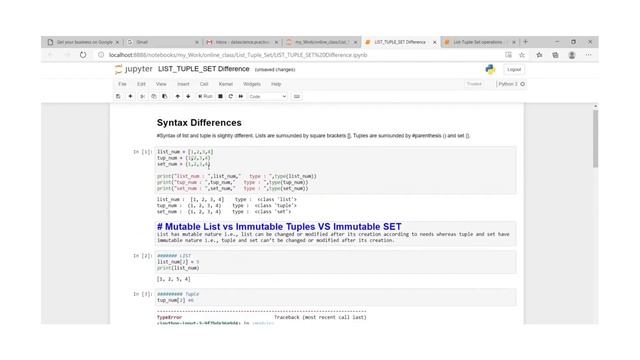
Task: Click the unsaved changes status text
Action: [275, 70]
